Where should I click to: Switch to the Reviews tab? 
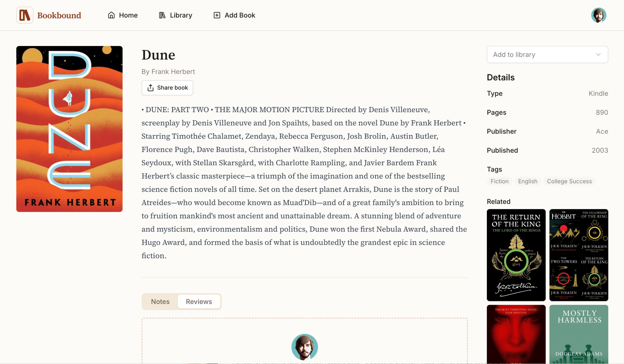coord(199,302)
